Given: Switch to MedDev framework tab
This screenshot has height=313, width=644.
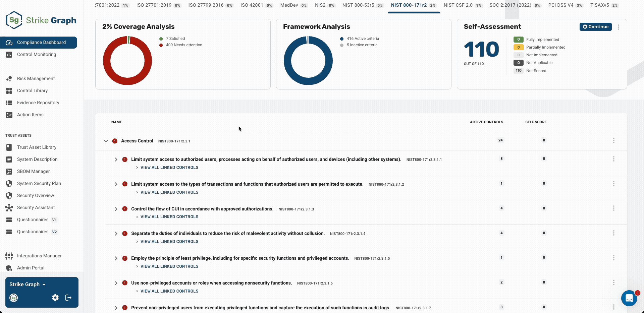Looking at the screenshot, I should (293, 5).
